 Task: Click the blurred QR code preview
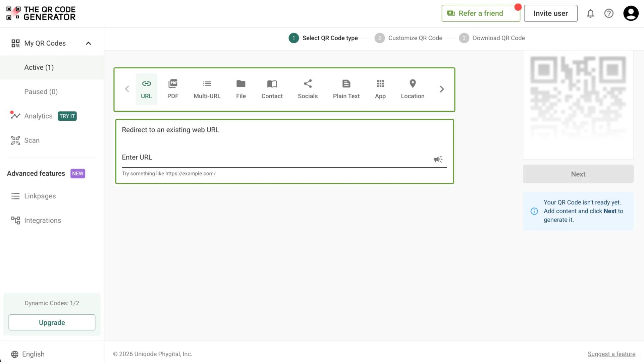(x=578, y=98)
